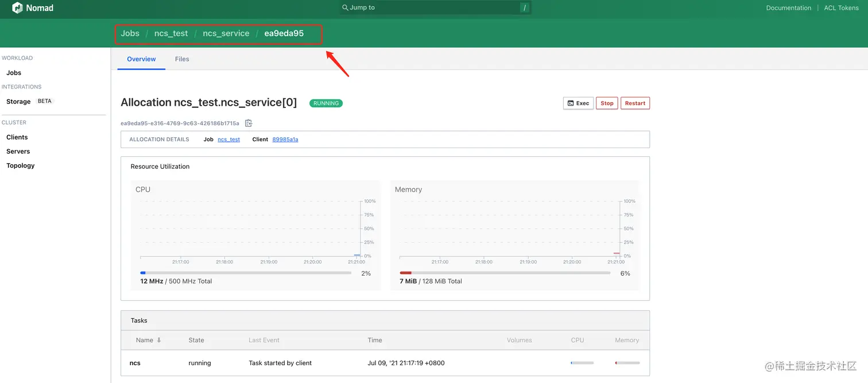Select Jobs in the sidebar
The width and height of the screenshot is (868, 383).
(14, 73)
